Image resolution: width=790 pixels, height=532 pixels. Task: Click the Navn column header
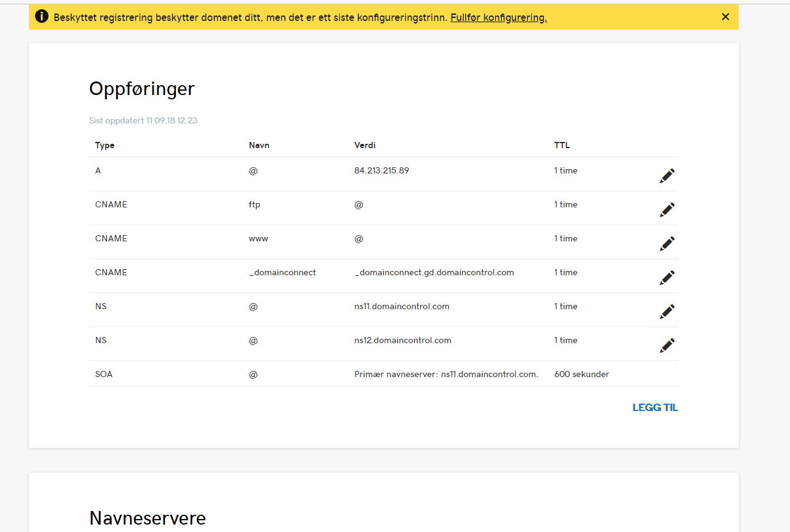tap(259, 146)
